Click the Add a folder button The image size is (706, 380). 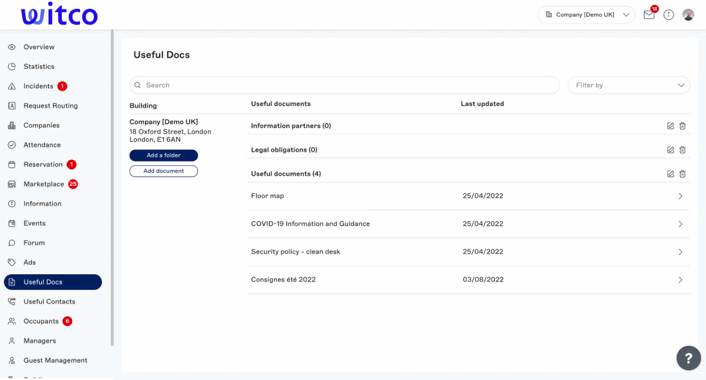(163, 155)
